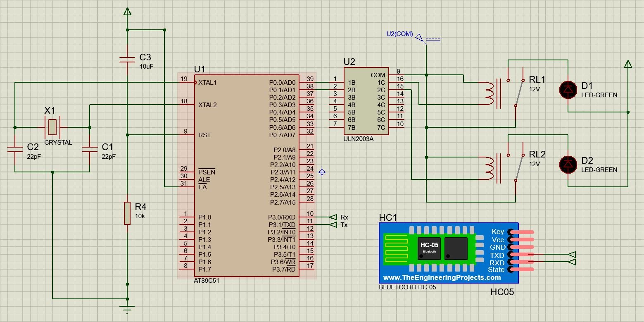The image size is (644, 322).
Task: Click the LED-GREEN label under D2
Action: [x=599, y=170]
